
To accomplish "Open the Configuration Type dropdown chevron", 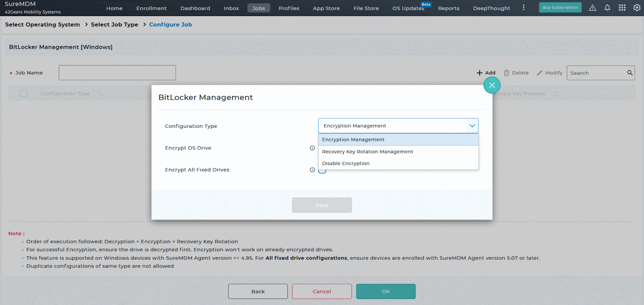I will pyautogui.click(x=472, y=126).
